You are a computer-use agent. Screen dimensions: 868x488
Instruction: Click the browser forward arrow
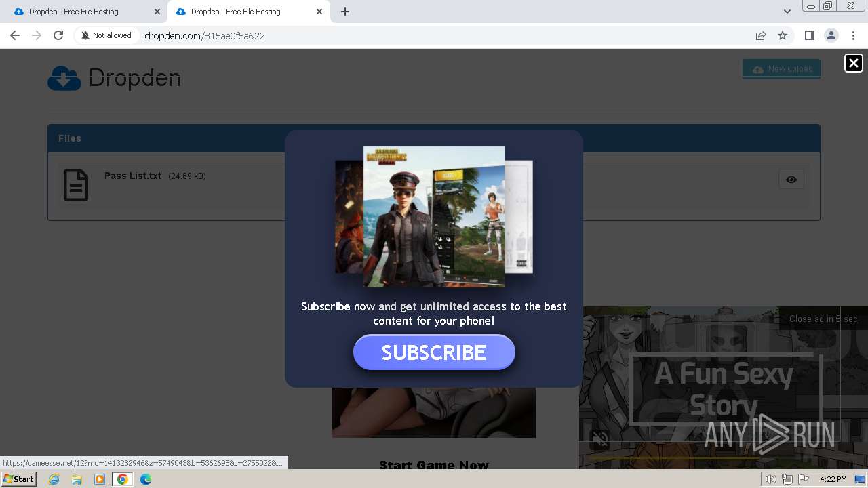click(x=37, y=35)
